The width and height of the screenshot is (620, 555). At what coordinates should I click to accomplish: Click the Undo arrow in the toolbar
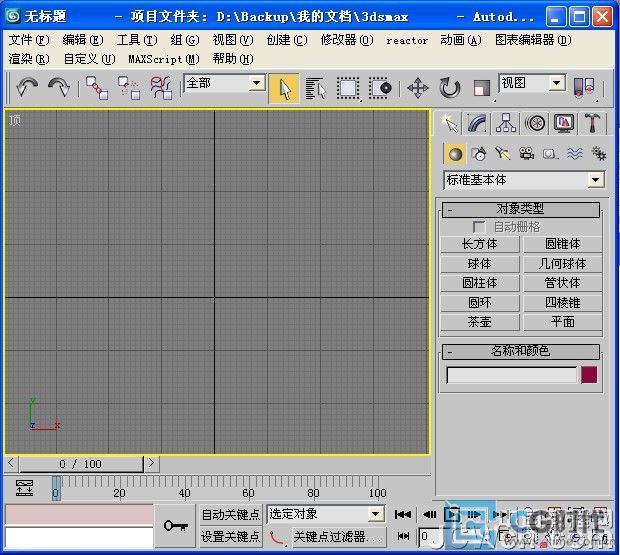click(x=26, y=87)
